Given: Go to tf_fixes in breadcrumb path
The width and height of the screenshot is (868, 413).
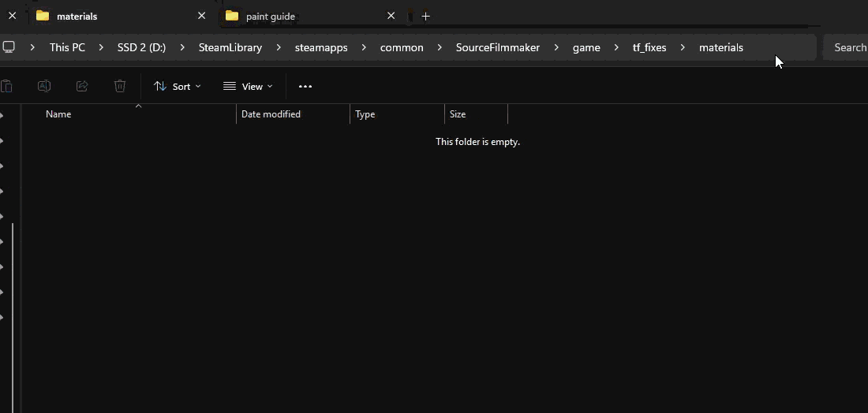Looking at the screenshot, I should [649, 47].
